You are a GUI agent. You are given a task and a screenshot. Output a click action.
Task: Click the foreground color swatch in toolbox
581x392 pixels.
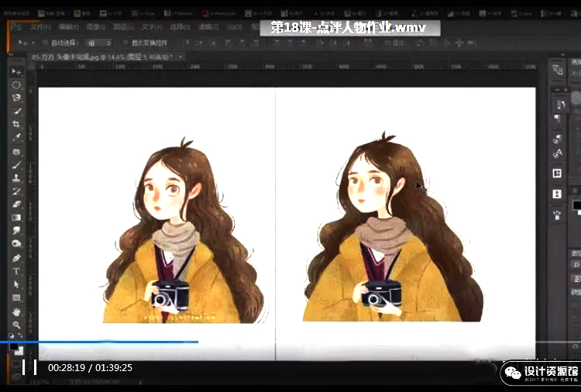click(x=13, y=346)
